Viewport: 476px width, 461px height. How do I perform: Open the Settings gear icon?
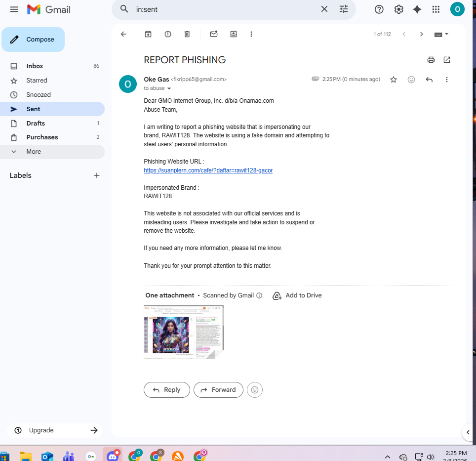[398, 9]
